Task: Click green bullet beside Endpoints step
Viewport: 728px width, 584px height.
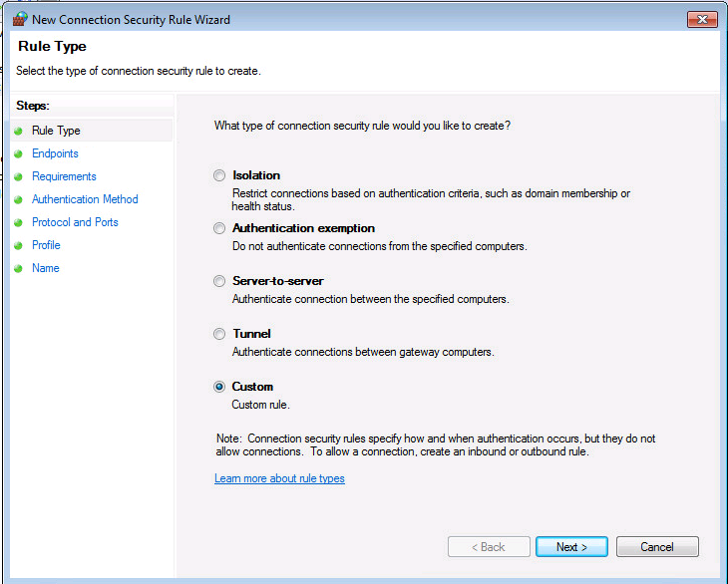Action: pyautogui.click(x=19, y=154)
